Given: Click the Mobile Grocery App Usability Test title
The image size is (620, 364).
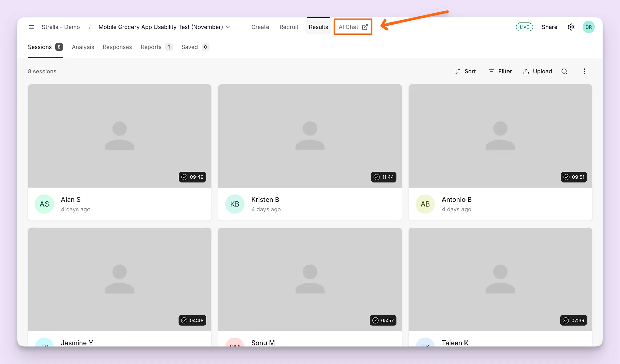Looking at the screenshot, I should [161, 27].
